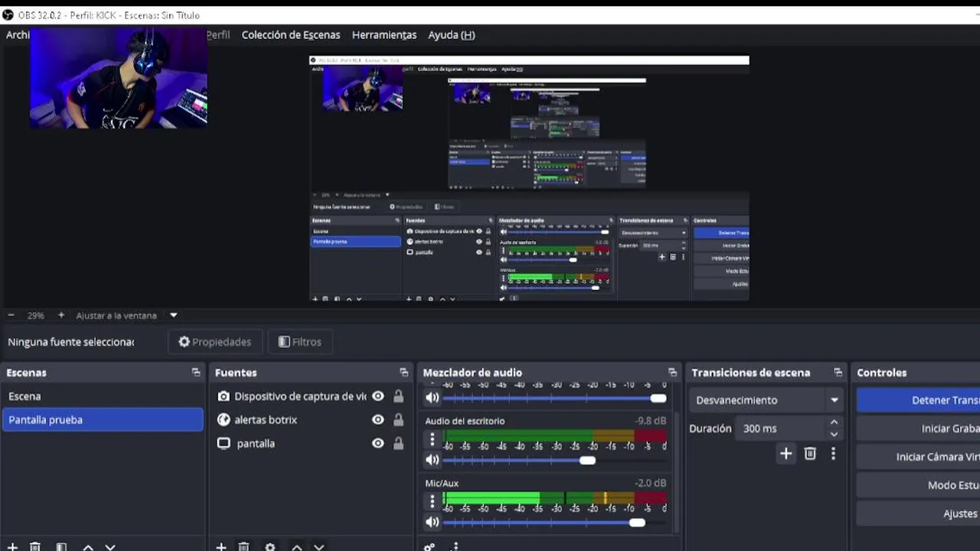Hide the alertas botrix source
Image resolution: width=980 pixels, height=551 pixels.
click(x=378, y=419)
